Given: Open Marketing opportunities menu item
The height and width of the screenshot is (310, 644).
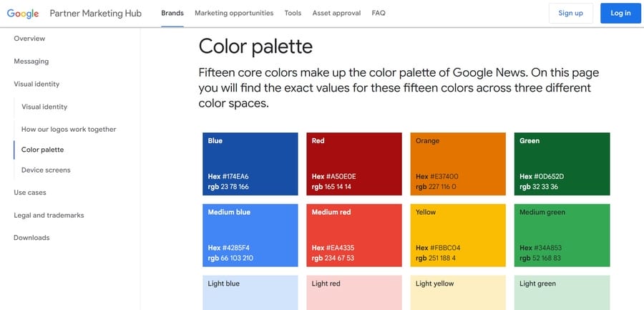Looking at the screenshot, I should tap(234, 13).
